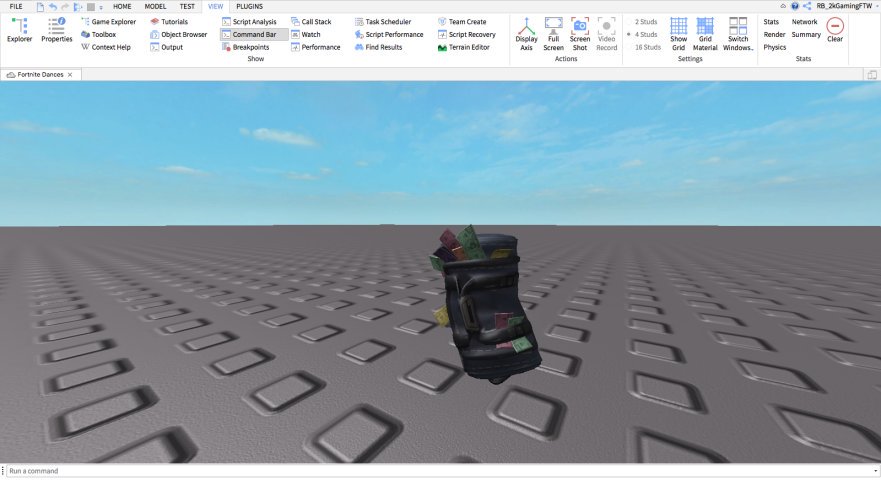Click the Redo arrow icon
Viewport: 881px width, 496px height.
point(65,7)
